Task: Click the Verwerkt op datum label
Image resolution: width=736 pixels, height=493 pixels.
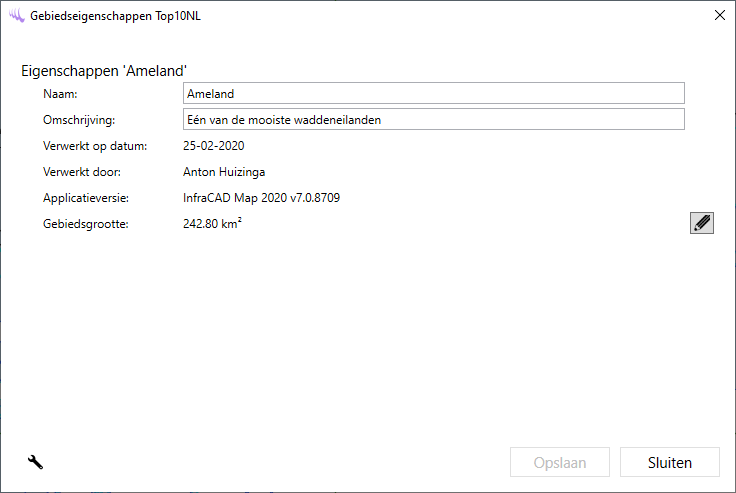Action: [x=95, y=146]
